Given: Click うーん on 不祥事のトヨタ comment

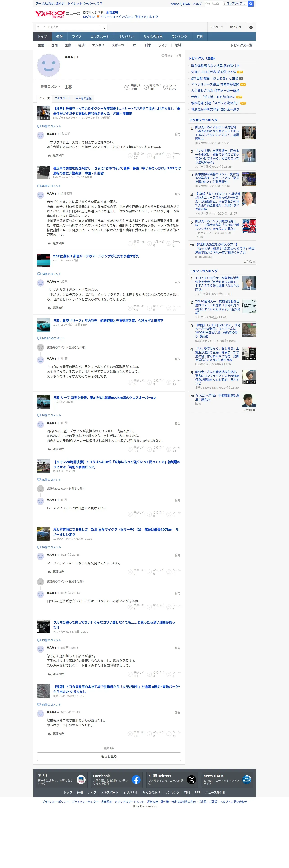Looking at the screenshot, I should pyautogui.click(x=169, y=733).
